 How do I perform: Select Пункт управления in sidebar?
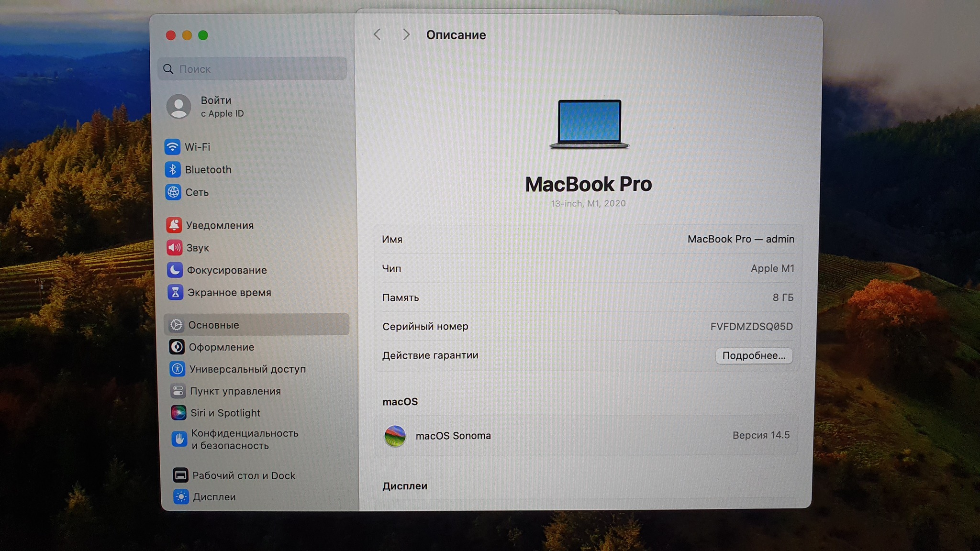pos(235,391)
